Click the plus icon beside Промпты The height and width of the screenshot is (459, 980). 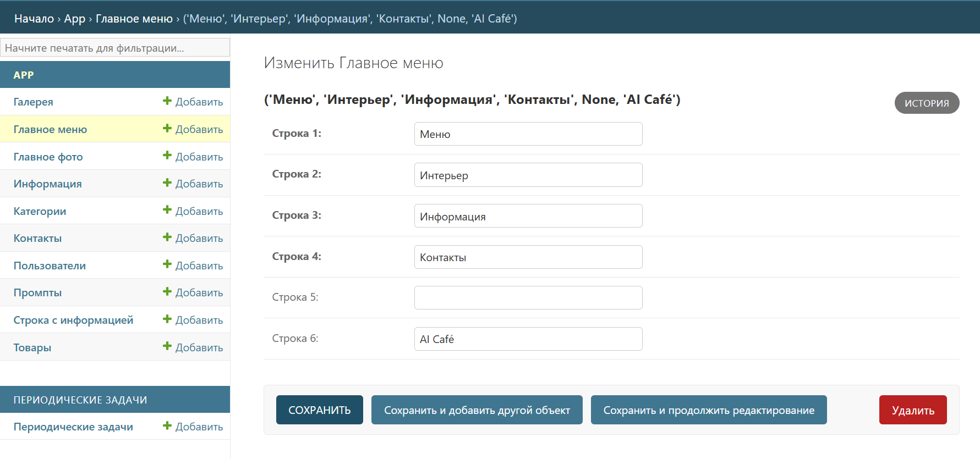[x=167, y=292]
